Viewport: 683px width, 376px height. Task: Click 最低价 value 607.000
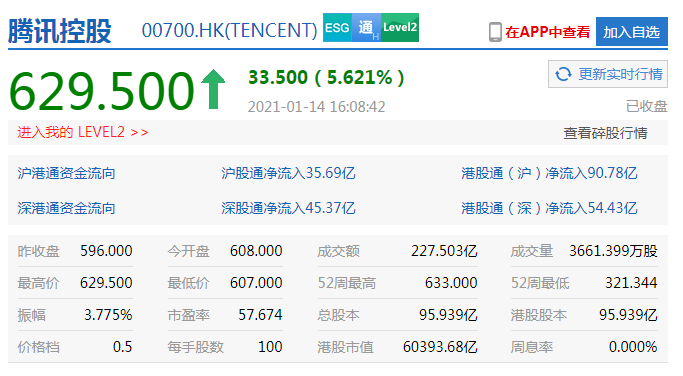[256, 283]
